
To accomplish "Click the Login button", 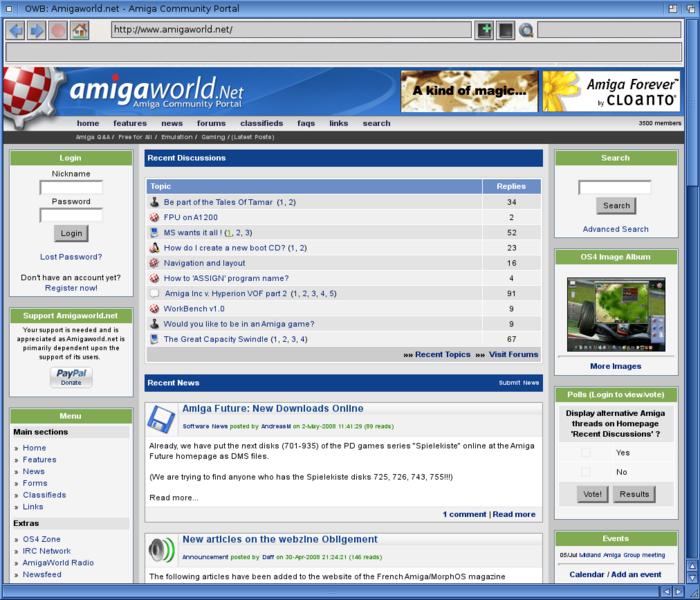I will click(x=70, y=233).
